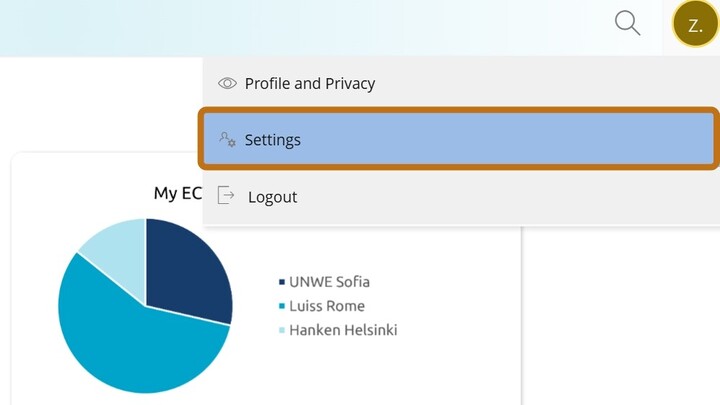Click the search magnifier icon
The height and width of the screenshot is (405, 720).
tap(627, 24)
